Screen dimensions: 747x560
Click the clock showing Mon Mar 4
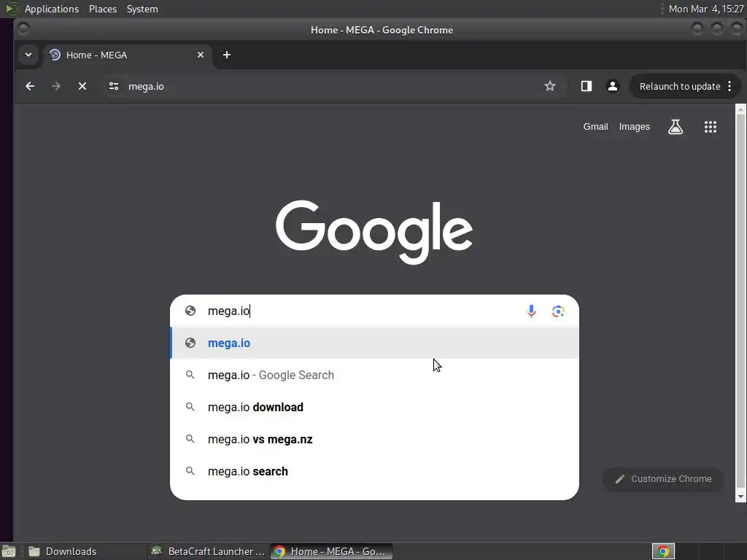pyautogui.click(x=705, y=9)
